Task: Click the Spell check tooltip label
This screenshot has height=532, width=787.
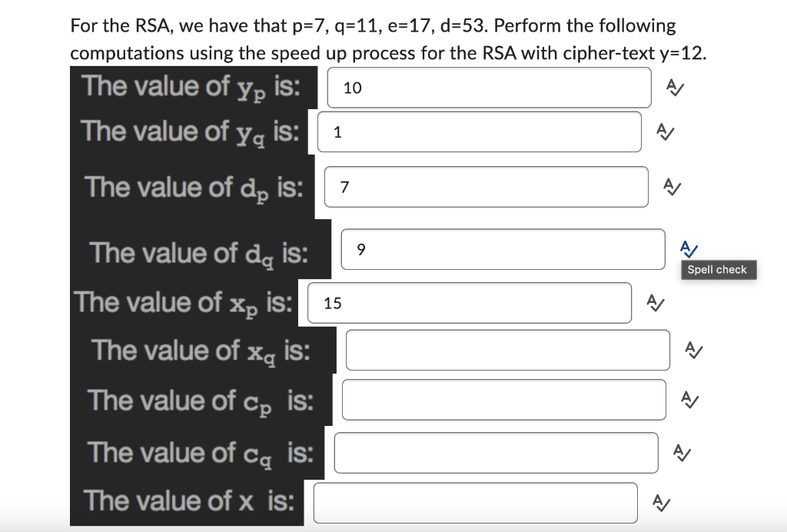Action: point(718,269)
